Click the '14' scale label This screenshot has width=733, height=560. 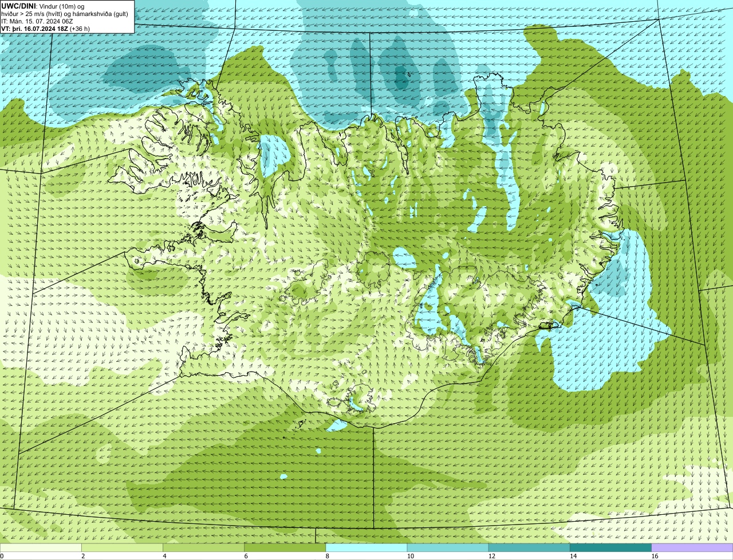pos(573,556)
